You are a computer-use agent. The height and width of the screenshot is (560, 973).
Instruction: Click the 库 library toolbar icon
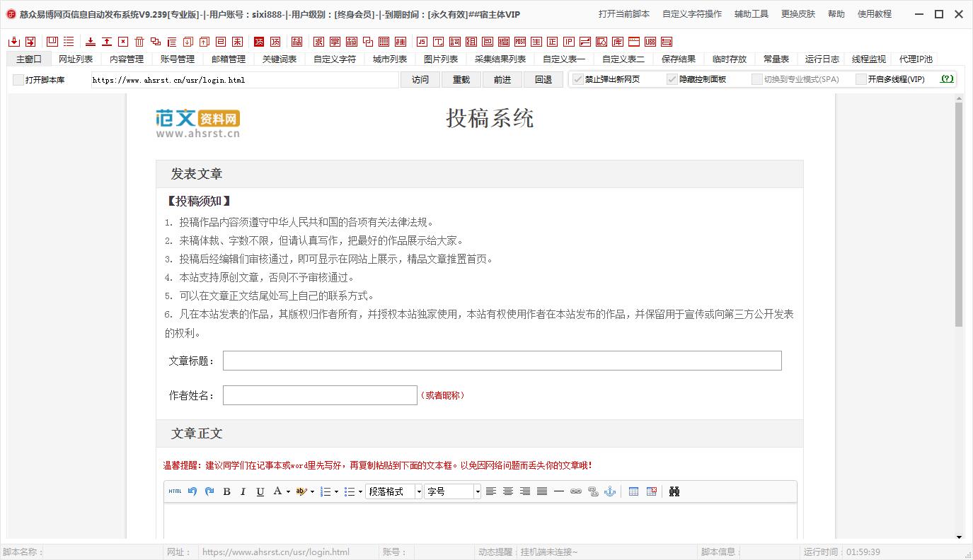click(617, 42)
